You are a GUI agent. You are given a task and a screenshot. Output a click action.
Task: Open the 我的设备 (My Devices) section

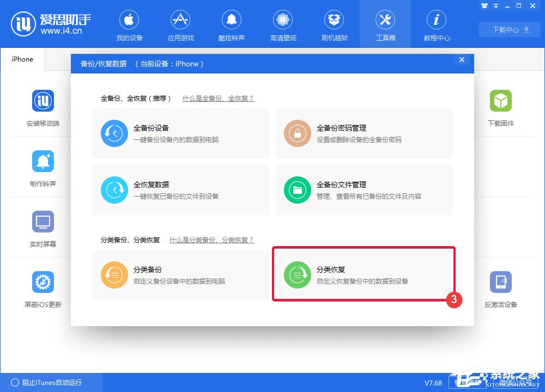pos(129,24)
